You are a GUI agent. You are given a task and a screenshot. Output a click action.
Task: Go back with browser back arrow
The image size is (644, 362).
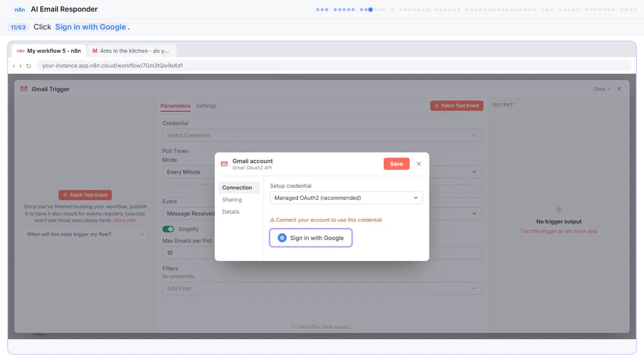14,66
